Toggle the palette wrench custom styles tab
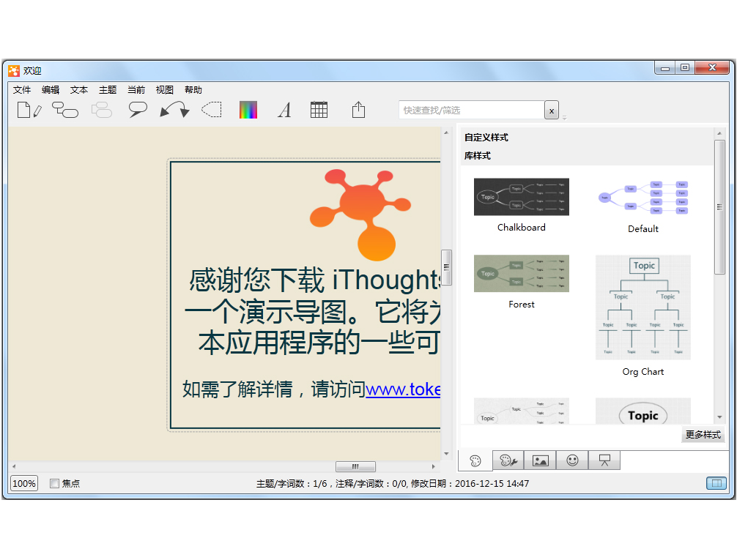 508,460
